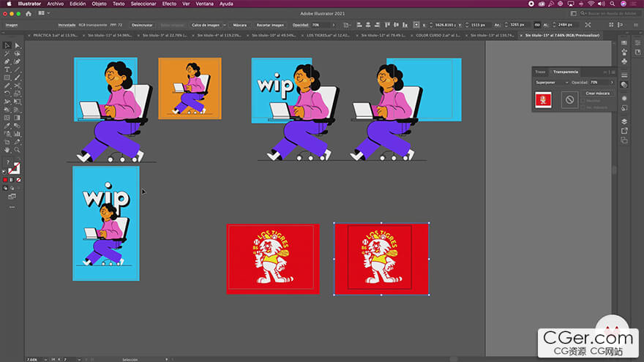Toggle the constrain width and height proportions link

pyautogui.click(x=537, y=24)
